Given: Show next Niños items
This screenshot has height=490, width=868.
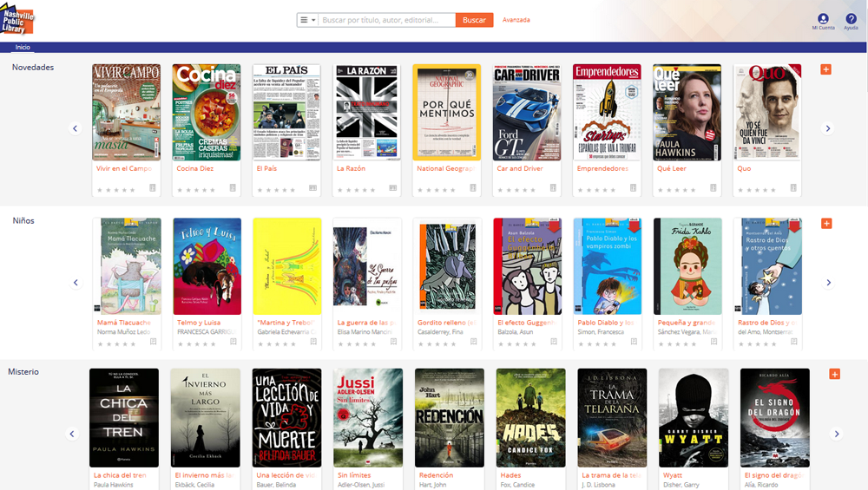Looking at the screenshot, I should 828,283.
